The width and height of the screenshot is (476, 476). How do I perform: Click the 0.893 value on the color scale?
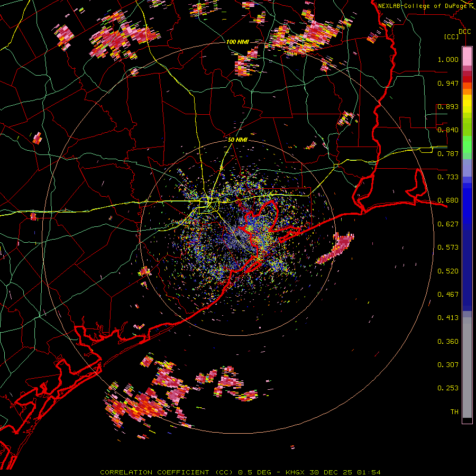448,106
